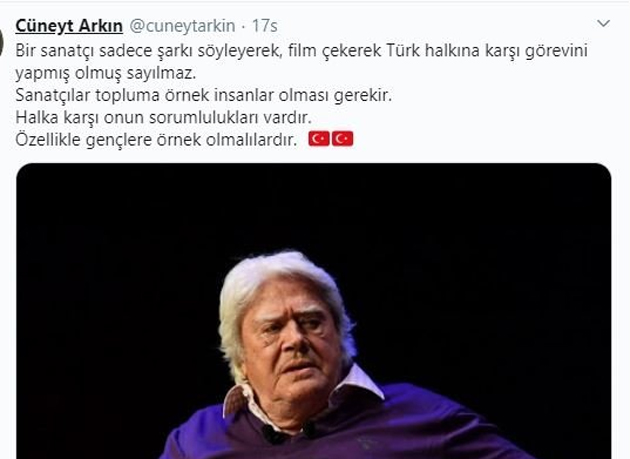Click the @cuneytarkin handle

pyautogui.click(x=182, y=26)
